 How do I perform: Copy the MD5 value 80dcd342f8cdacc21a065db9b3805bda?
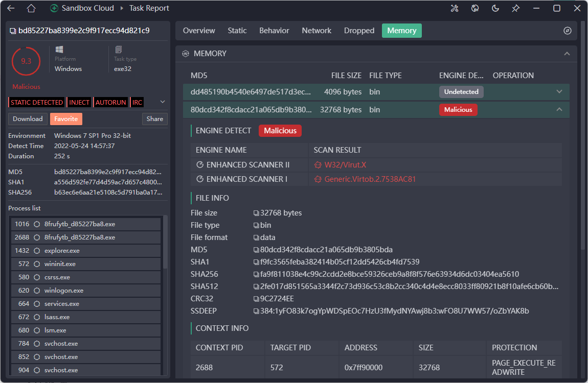click(x=256, y=250)
